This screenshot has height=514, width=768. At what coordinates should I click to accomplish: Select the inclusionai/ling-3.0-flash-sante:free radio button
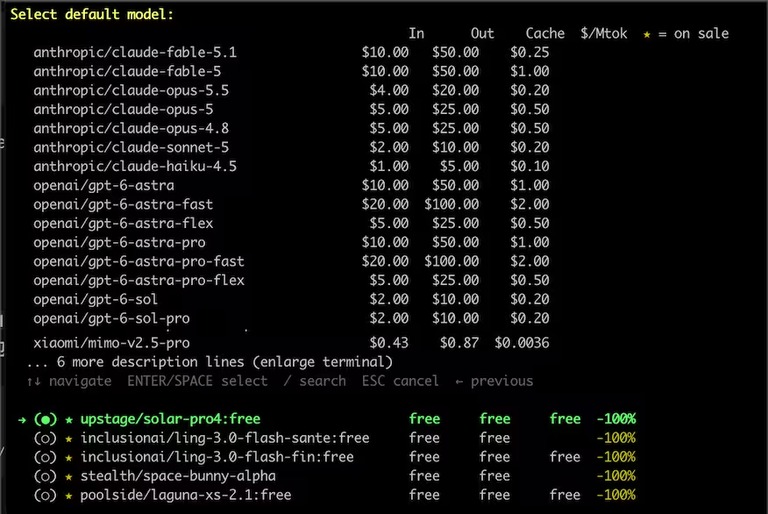pos(45,439)
